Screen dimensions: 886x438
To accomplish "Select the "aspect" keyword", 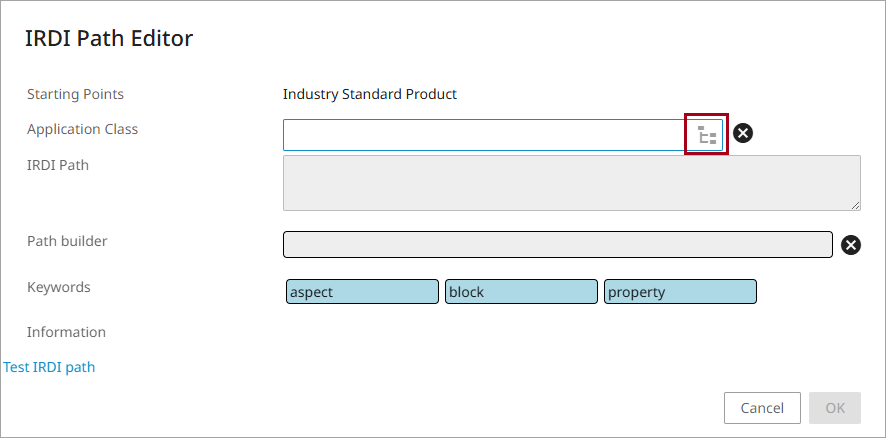I will point(362,292).
